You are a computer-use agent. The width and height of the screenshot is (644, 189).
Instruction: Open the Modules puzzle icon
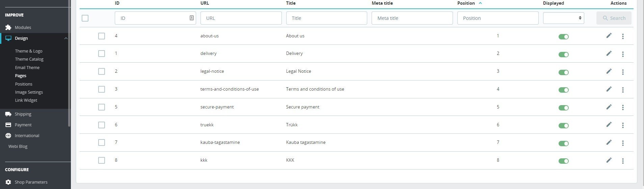point(8,27)
